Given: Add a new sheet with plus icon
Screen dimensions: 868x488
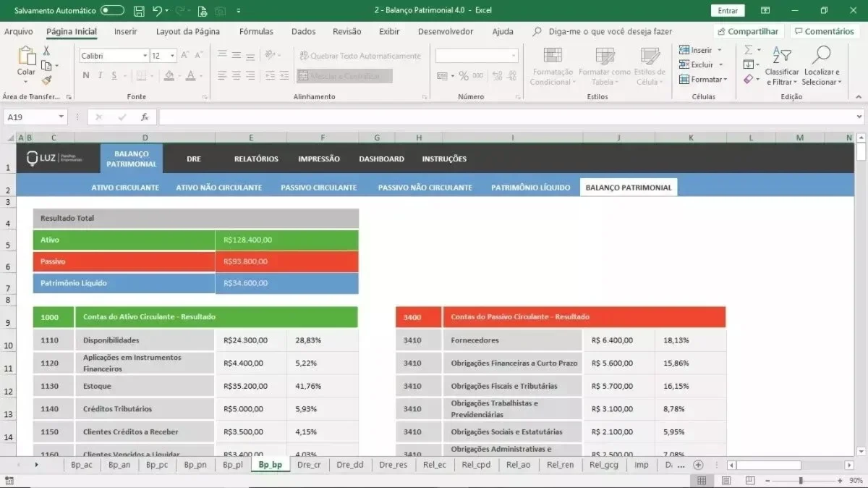Looking at the screenshot, I should tap(698, 464).
